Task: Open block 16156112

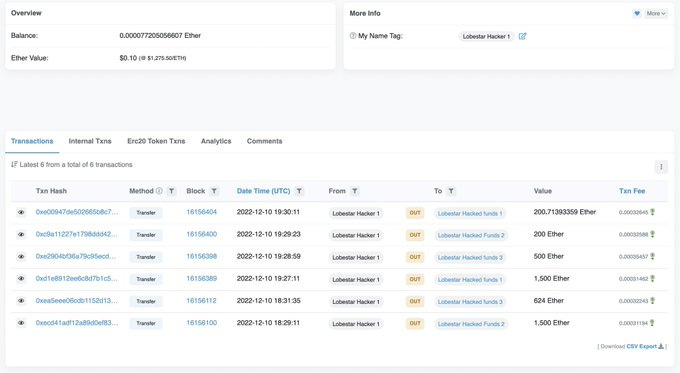Action: [202, 301]
